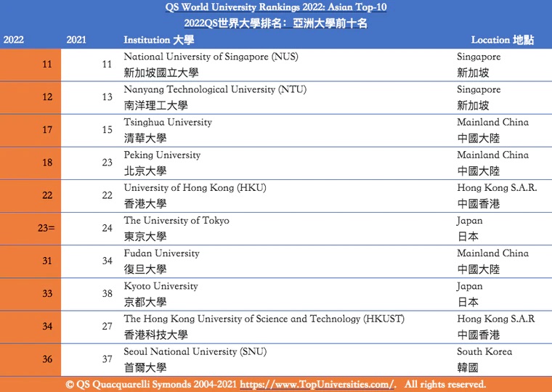Click the 2022 rank '11' orange cell
The height and width of the screenshot is (392, 552).
[31, 65]
